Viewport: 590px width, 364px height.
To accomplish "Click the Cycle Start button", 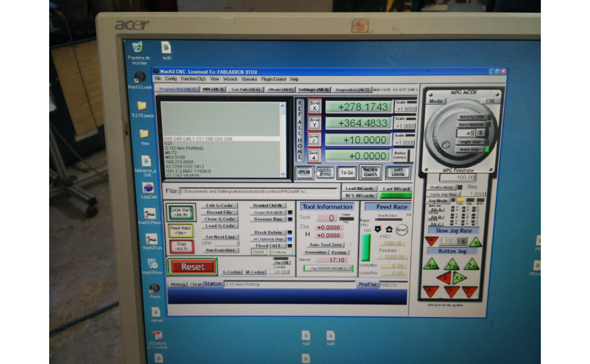I will [181, 212].
